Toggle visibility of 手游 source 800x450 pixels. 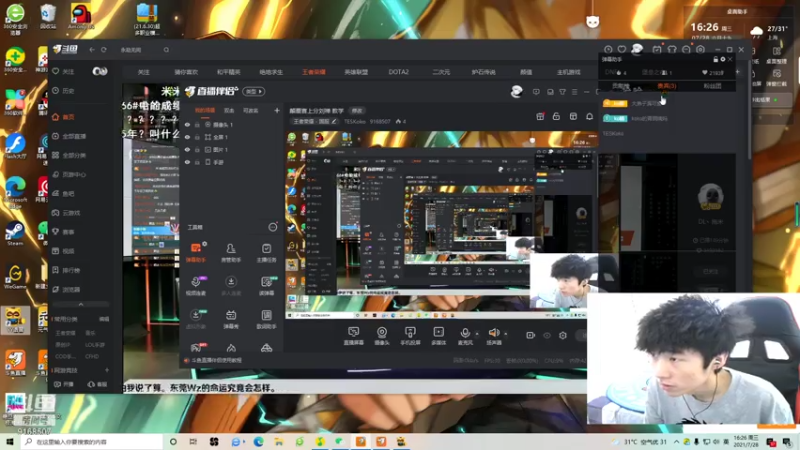coord(187,162)
